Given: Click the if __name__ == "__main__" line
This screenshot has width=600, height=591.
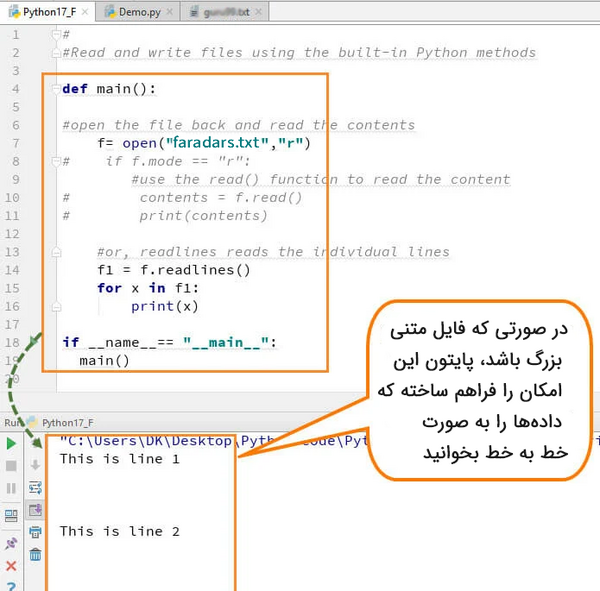Looking at the screenshot, I should 170,343.
